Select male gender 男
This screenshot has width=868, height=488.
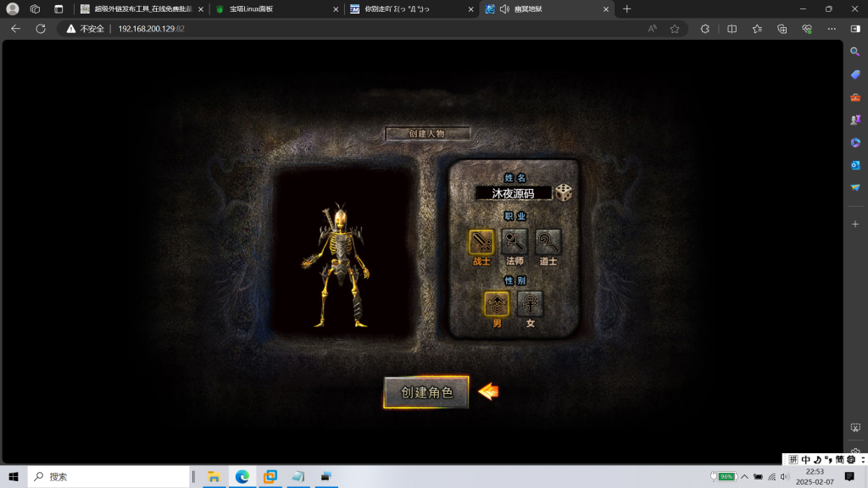[497, 304]
